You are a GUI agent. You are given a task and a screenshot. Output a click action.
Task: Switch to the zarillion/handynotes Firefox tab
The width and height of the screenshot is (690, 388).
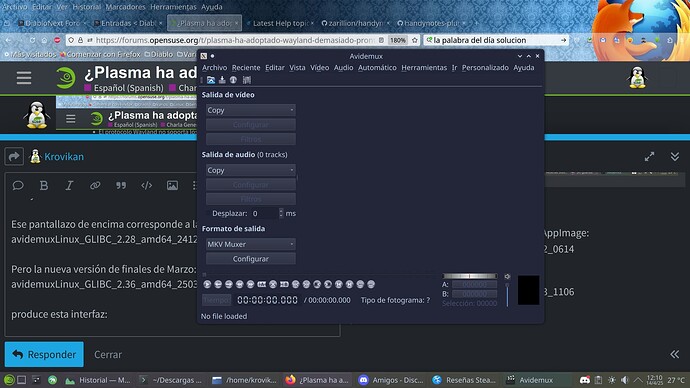pyautogui.click(x=355, y=23)
